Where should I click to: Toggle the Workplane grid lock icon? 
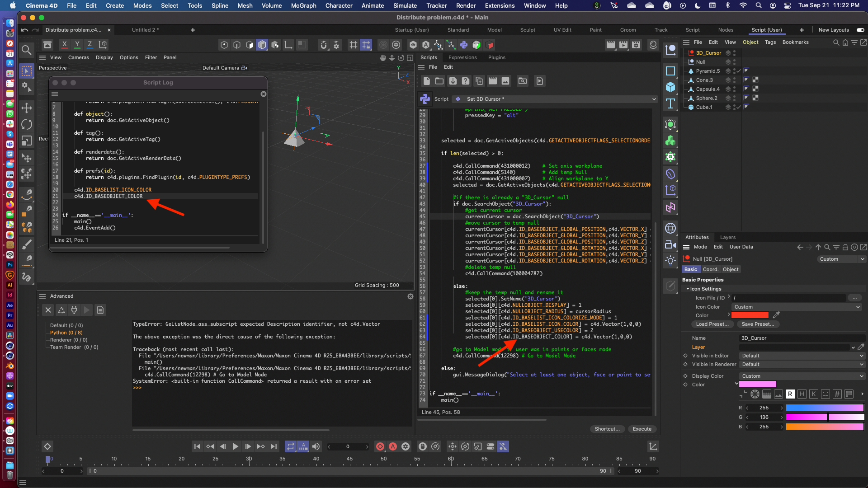click(x=366, y=45)
